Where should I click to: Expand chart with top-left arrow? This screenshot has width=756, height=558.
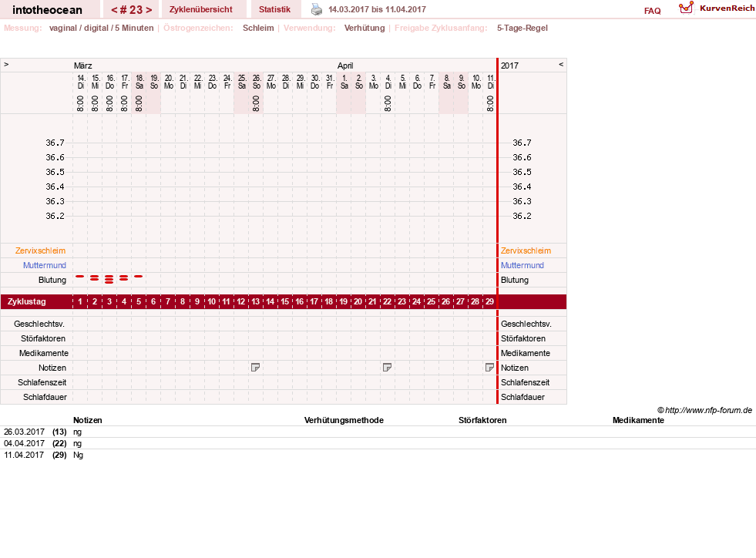(x=6, y=64)
